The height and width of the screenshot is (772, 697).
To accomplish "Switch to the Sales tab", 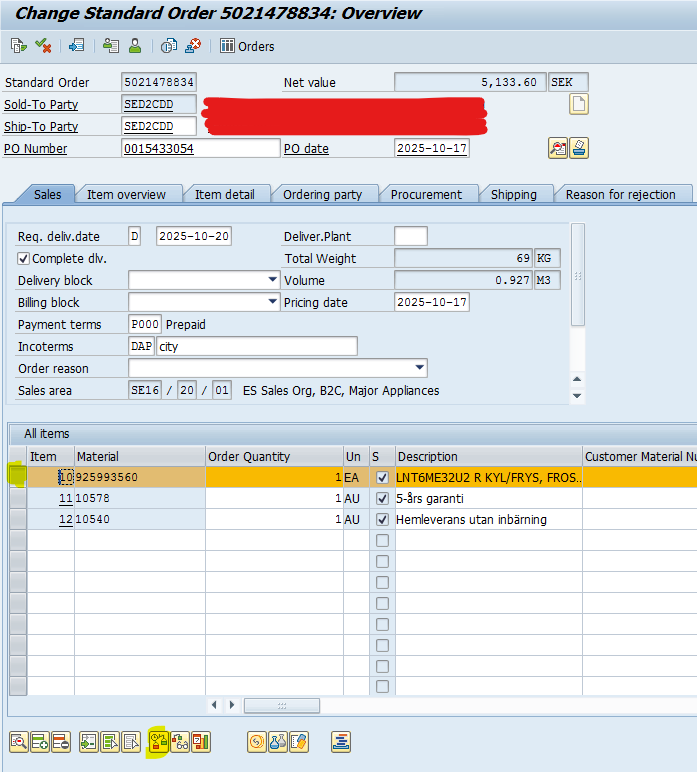I will [47, 194].
